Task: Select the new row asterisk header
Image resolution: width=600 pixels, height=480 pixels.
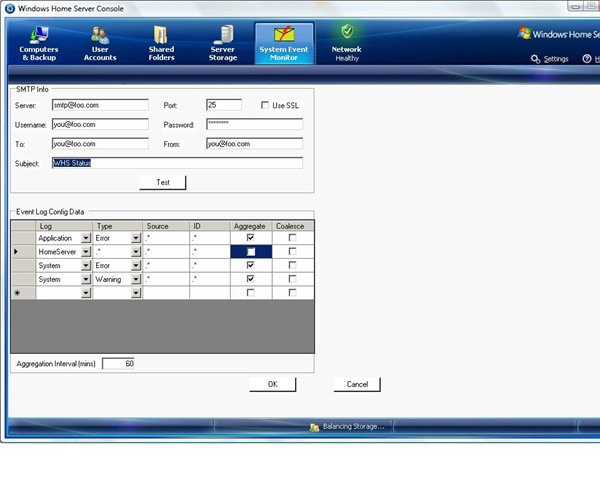Action: pos(23,293)
